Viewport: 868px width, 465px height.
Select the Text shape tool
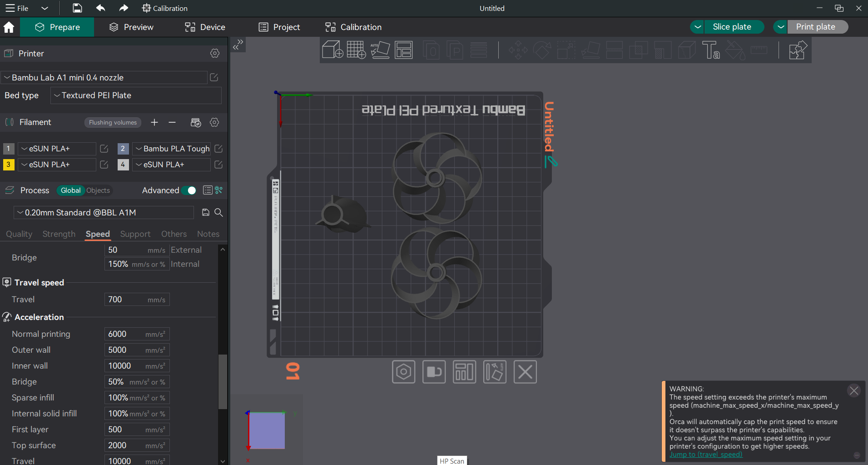[710, 50]
